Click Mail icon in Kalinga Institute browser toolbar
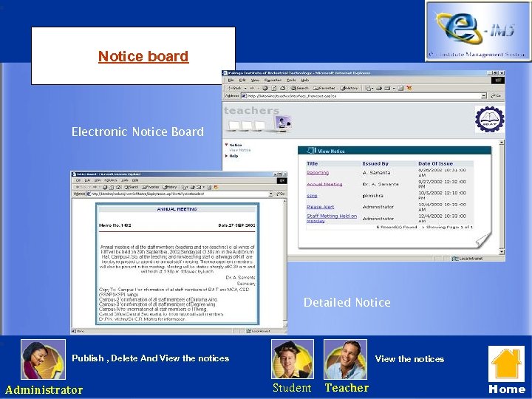The width and height of the screenshot is (532, 399). click(x=368, y=88)
